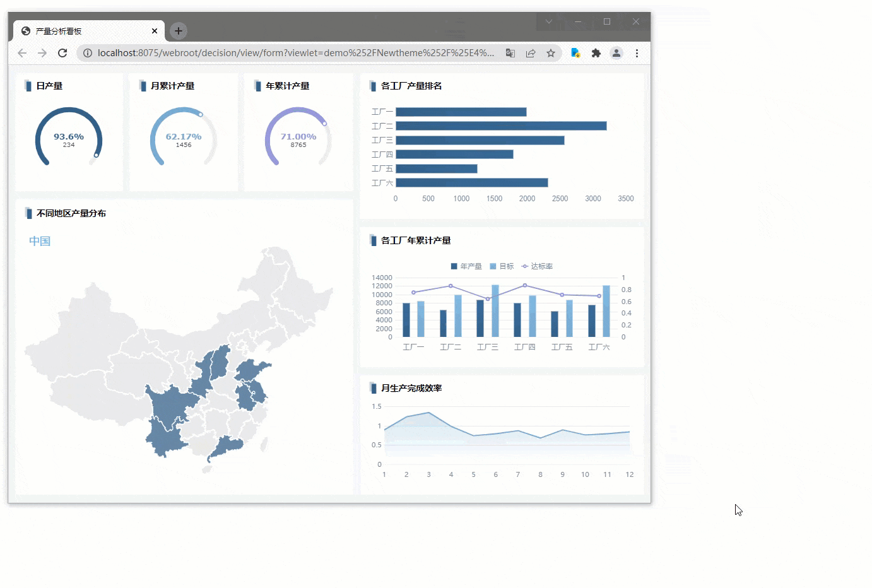
Task: Toggle the 达标率 legend item
Action: point(537,266)
